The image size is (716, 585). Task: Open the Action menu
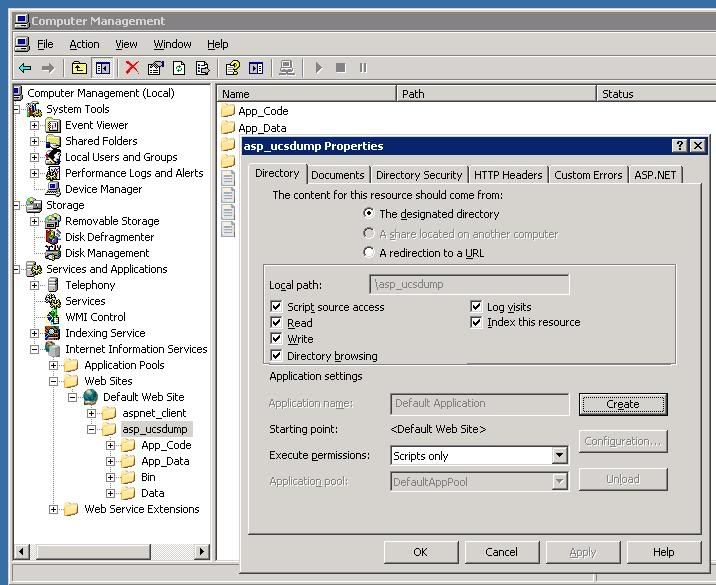(x=84, y=44)
